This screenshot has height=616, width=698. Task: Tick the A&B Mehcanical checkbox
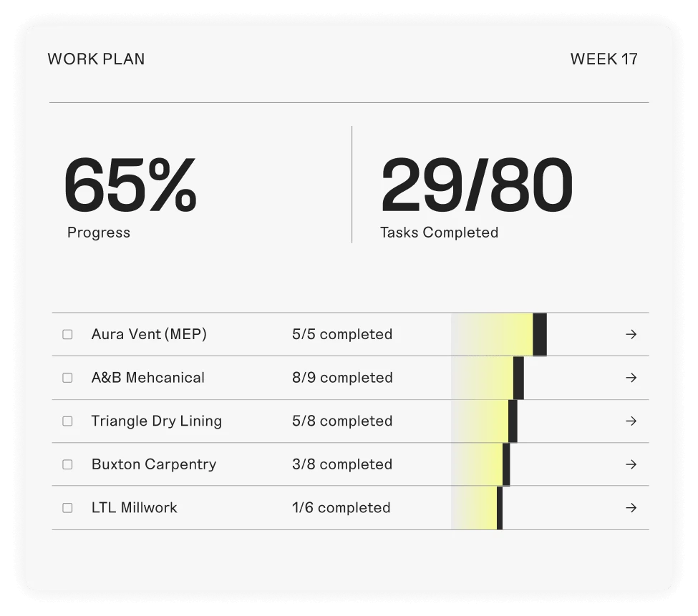pyautogui.click(x=67, y=378)
